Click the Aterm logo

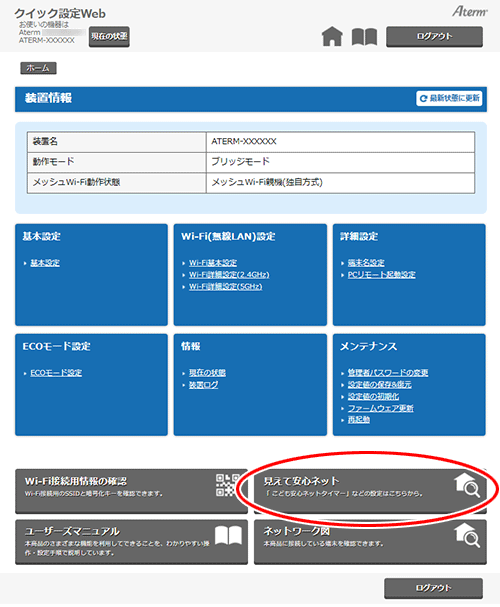[469, 11]
